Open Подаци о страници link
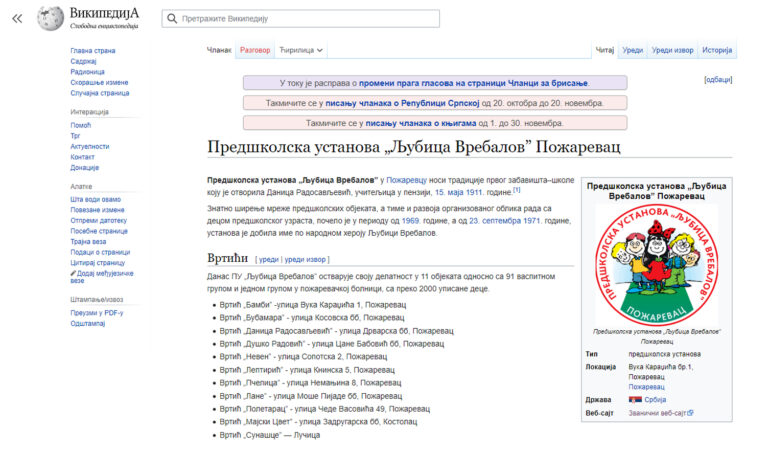Screen dimensions: 768x452 [x=100, y=252]
